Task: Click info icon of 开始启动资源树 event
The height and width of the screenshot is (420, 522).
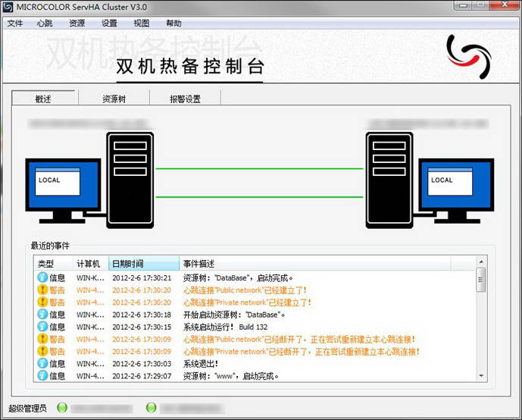Action: coord(42,314)
